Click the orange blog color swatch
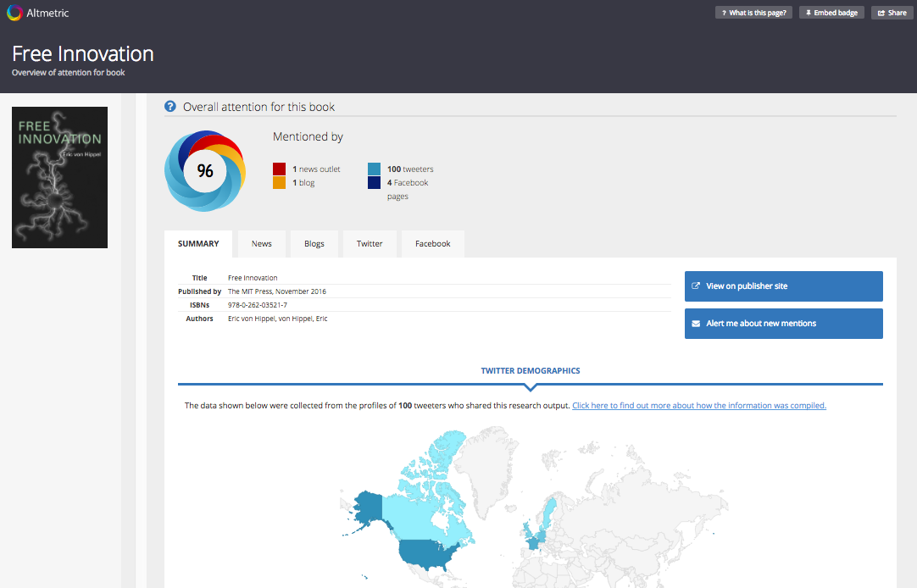This screenshot has height=588, width=917. 280,182
